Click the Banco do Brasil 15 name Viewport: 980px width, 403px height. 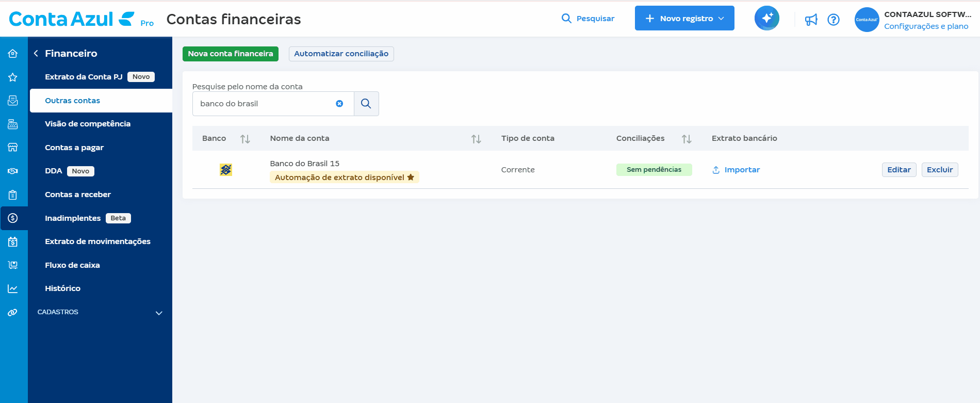[x=305, y=164]
